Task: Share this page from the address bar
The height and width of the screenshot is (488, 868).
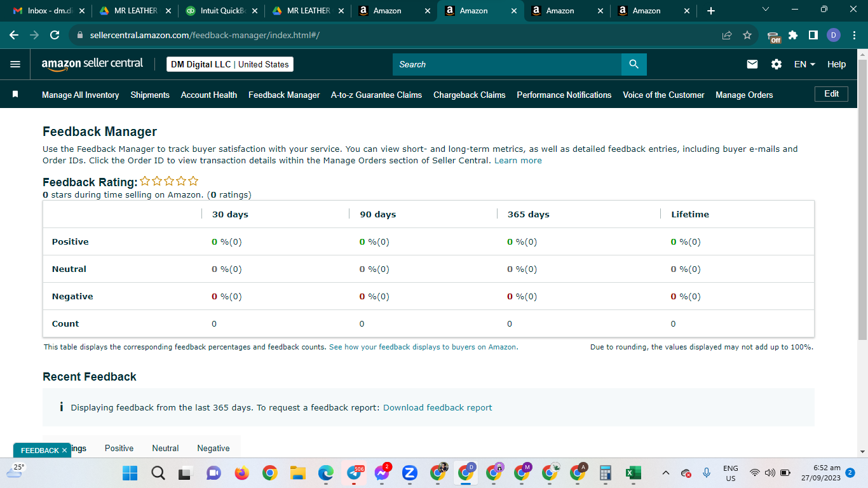Action: (x=727, y=36)
